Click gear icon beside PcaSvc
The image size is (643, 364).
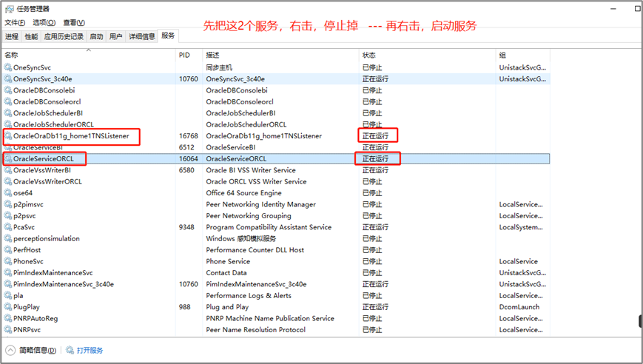point(8,227)
